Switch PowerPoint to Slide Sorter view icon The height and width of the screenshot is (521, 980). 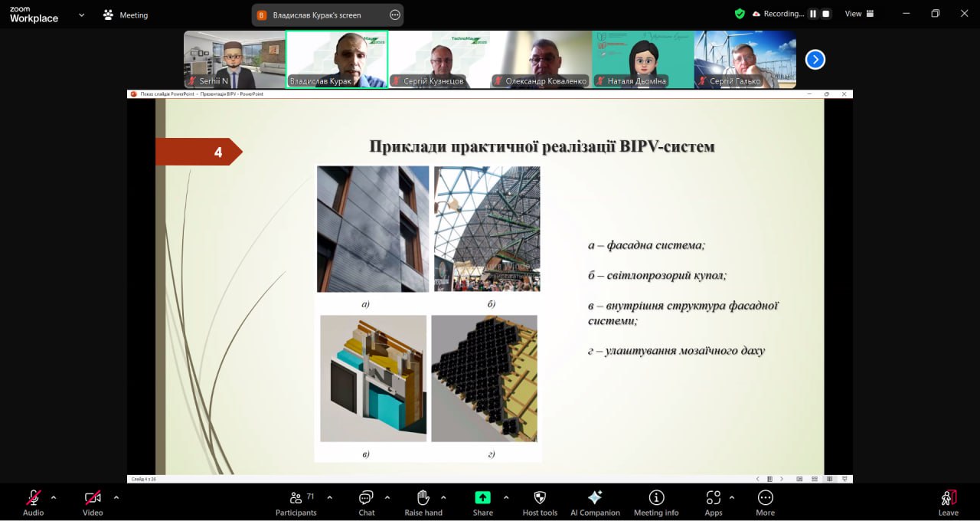815,479
